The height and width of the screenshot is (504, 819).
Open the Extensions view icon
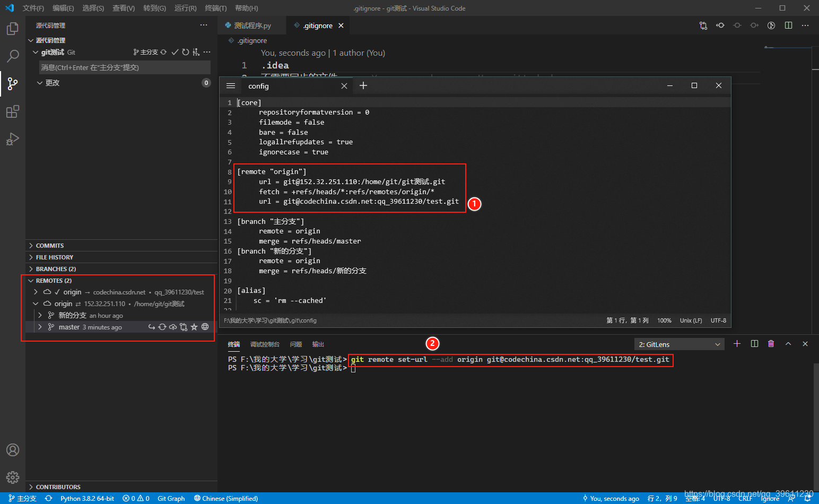pos(13,111)
